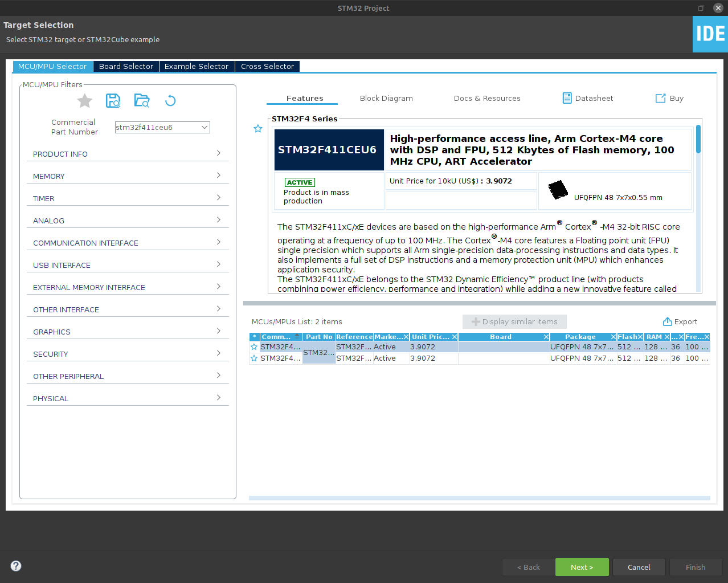Click the UFQFPN chip package image

pos(558,190)
